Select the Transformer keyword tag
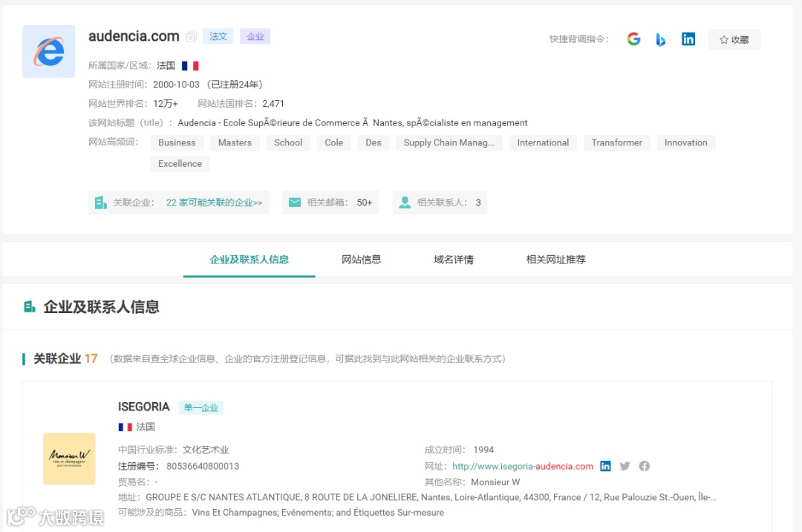This screenshot has width=802, height=532. [617, 142]
